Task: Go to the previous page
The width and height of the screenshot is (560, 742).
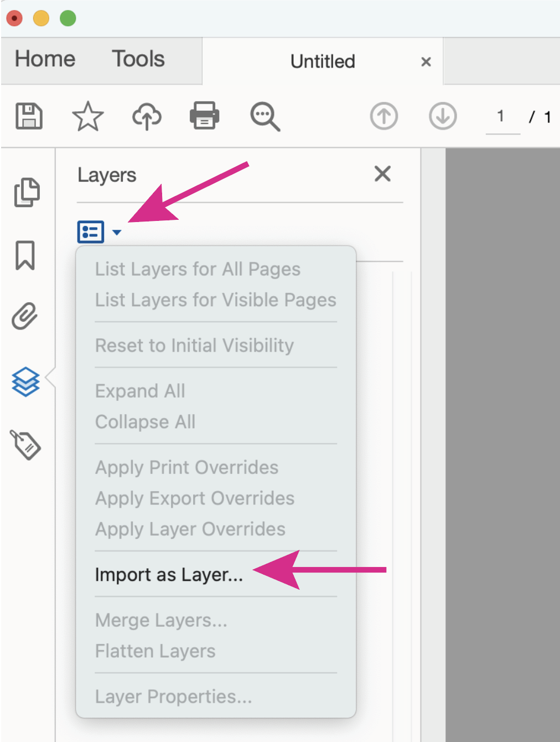Action: (384, 116)
